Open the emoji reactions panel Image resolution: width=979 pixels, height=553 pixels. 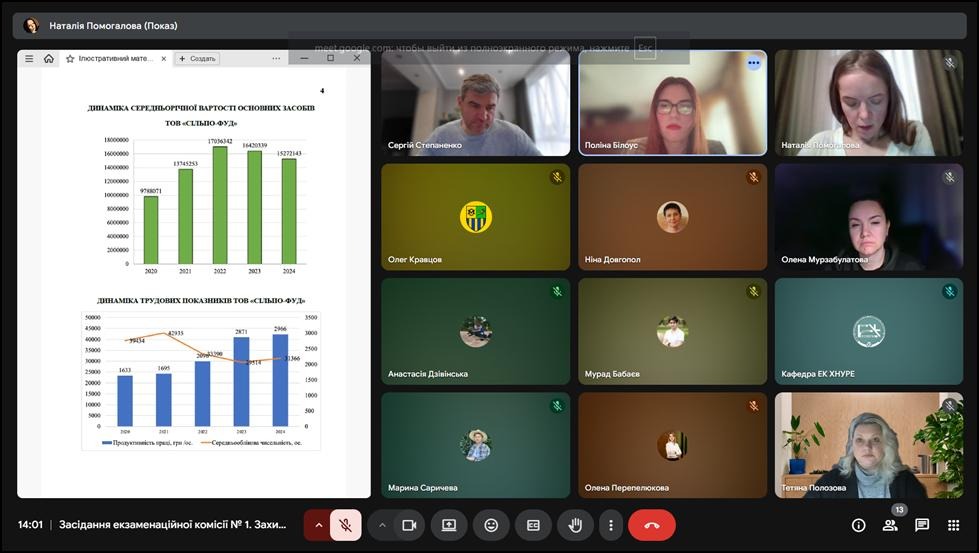(x=491, y=525)
